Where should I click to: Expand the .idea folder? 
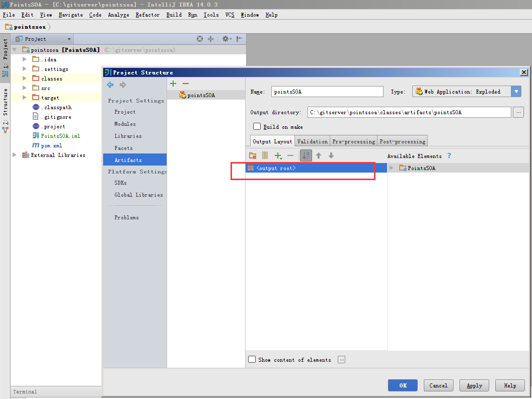pyautogui.click(x=25, y=59)
